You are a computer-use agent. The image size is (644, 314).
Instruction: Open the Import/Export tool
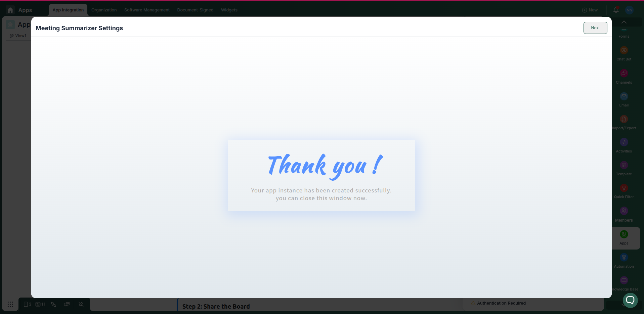point(624,120)
